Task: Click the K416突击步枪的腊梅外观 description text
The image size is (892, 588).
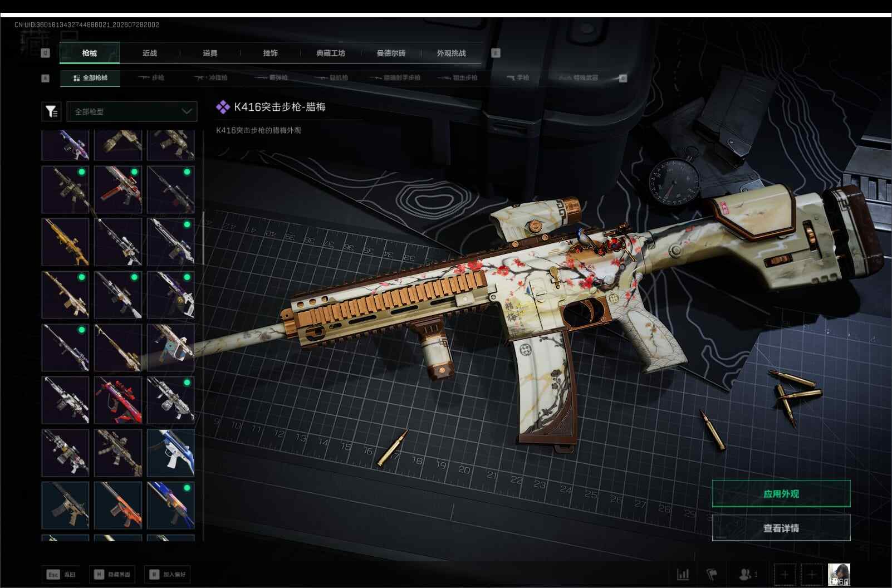Action: point(258,130)
